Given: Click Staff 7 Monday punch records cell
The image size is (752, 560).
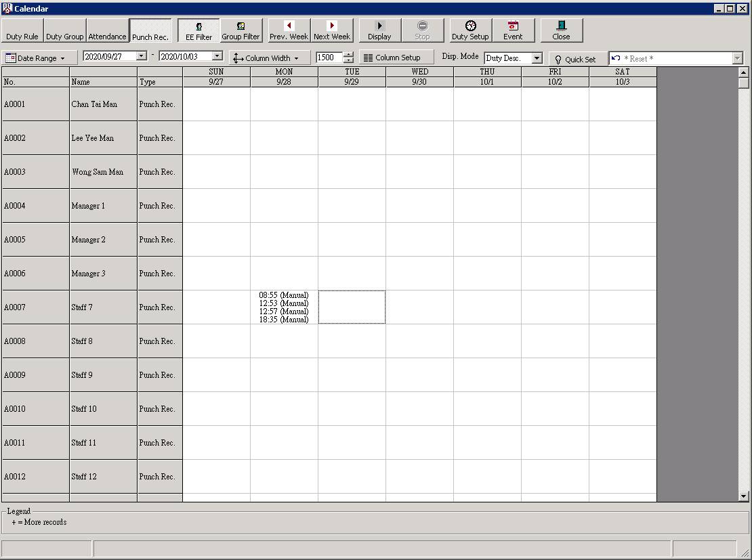Looking at the screenshot, I should point(284,307).
